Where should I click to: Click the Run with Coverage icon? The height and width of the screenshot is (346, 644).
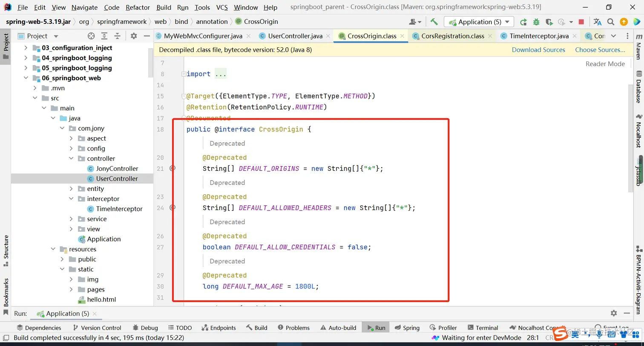point(549,22)
